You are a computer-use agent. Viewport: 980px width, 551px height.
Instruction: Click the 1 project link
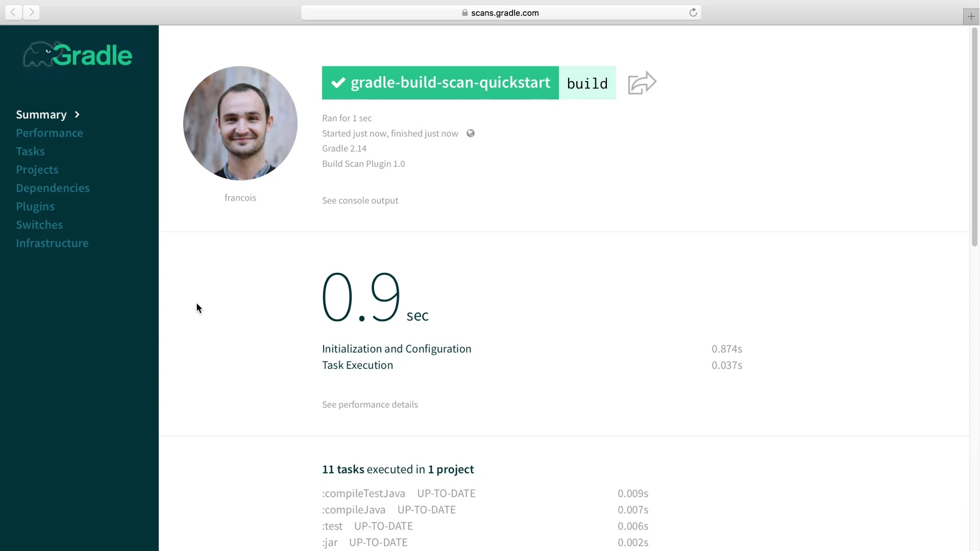point(451,469)
